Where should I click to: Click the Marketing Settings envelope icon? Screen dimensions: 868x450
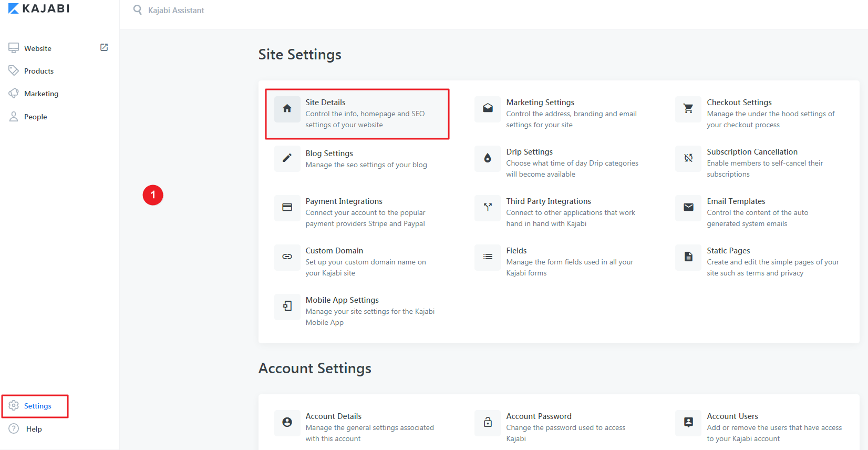coord(488,108)
